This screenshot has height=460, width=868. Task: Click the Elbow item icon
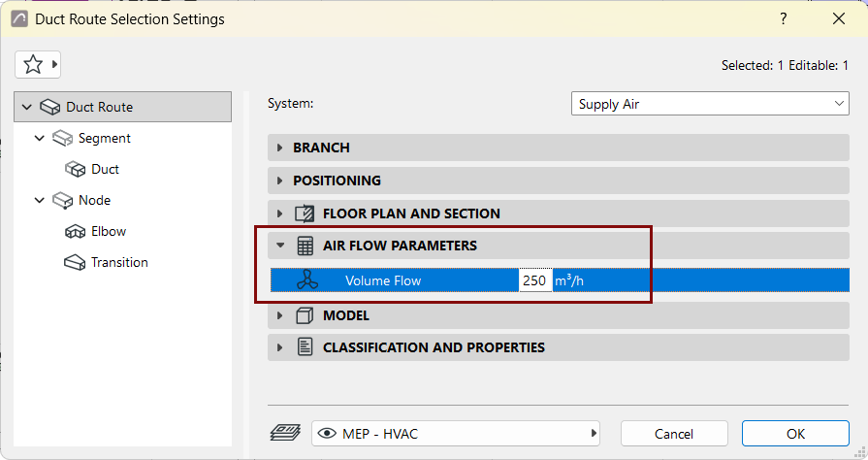click(x=76, y=231)
